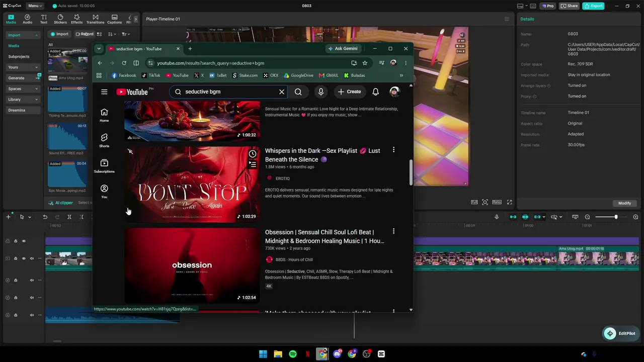Open the Captions panel in CapCut
644x362 pixels.
coord(114,19)
